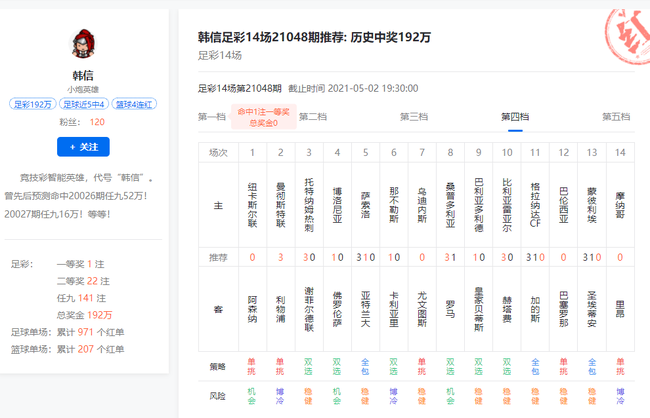Viewport: 650px width, 418px height.
Task: Click away team 利物浦
Action: (281, 309)
